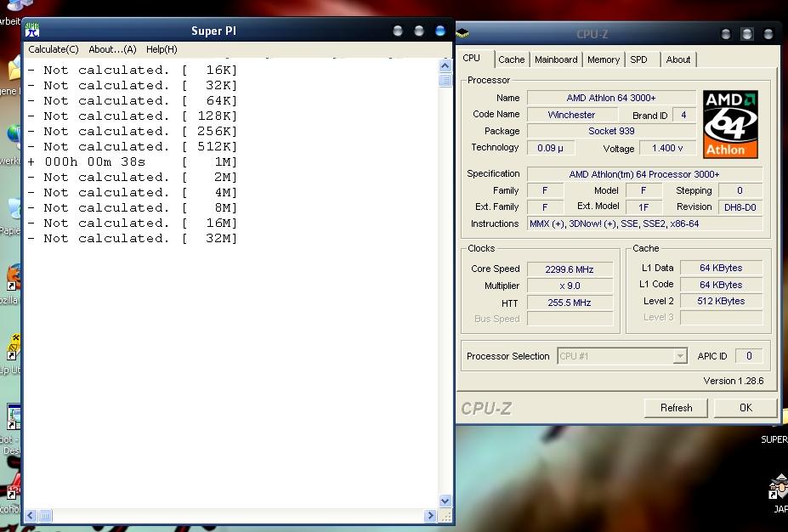Click the Level 2 cache value '512 KBytes'
The height and width of the screenshot is (532, 788).
[x=721, y=301]
